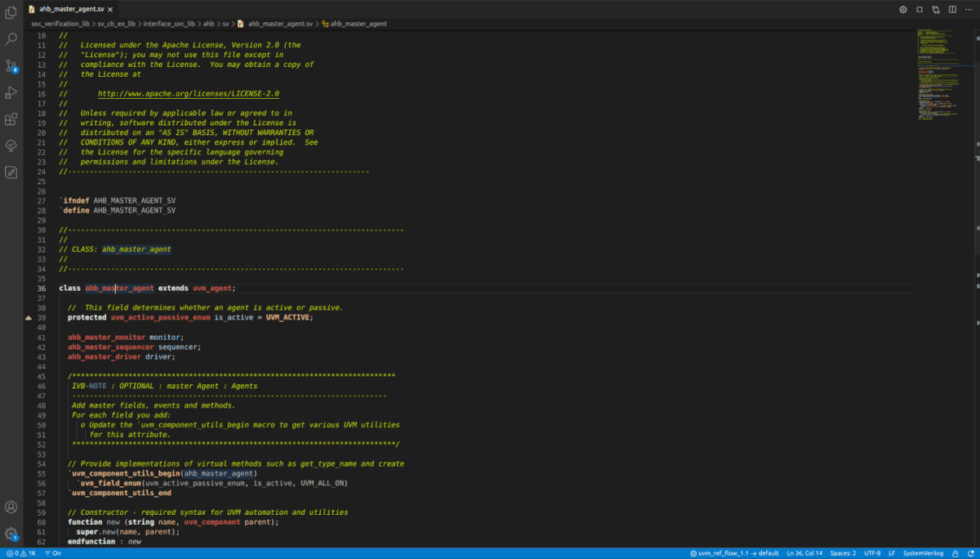980x559 pixels.
Task: Expand the 'ahb' breadcrumb in the breadcrumb bar
Action: 207,24
